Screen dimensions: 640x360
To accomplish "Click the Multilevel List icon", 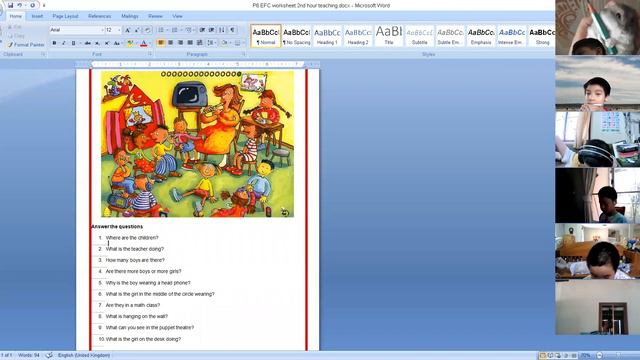I will pos(189,30).
